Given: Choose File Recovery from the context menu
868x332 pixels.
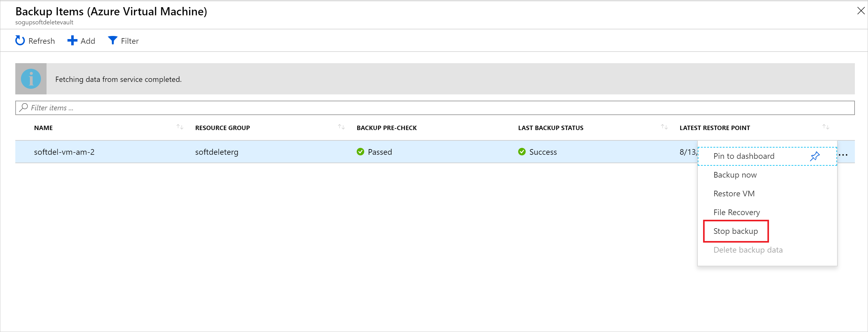Looking at the screenshot, I should [x=737, y=212].
